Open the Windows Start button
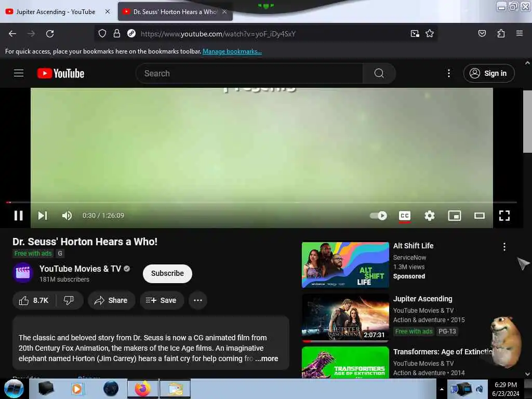 coord(14,389)
